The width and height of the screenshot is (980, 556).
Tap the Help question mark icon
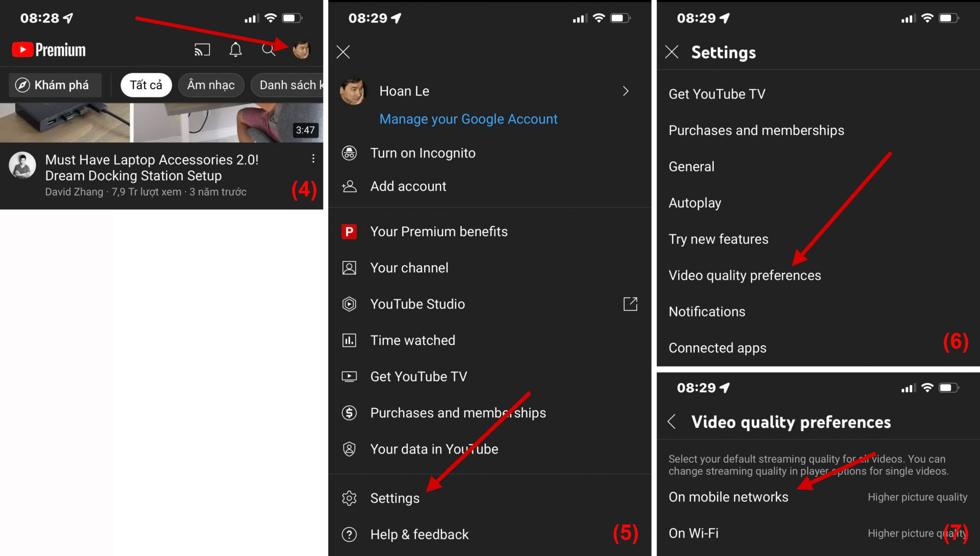click(349, 535)
